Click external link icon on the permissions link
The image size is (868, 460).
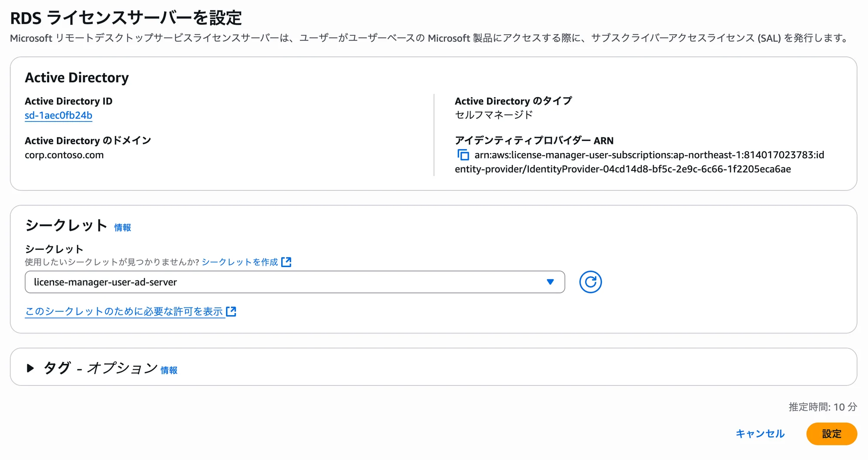pos(232,311)
